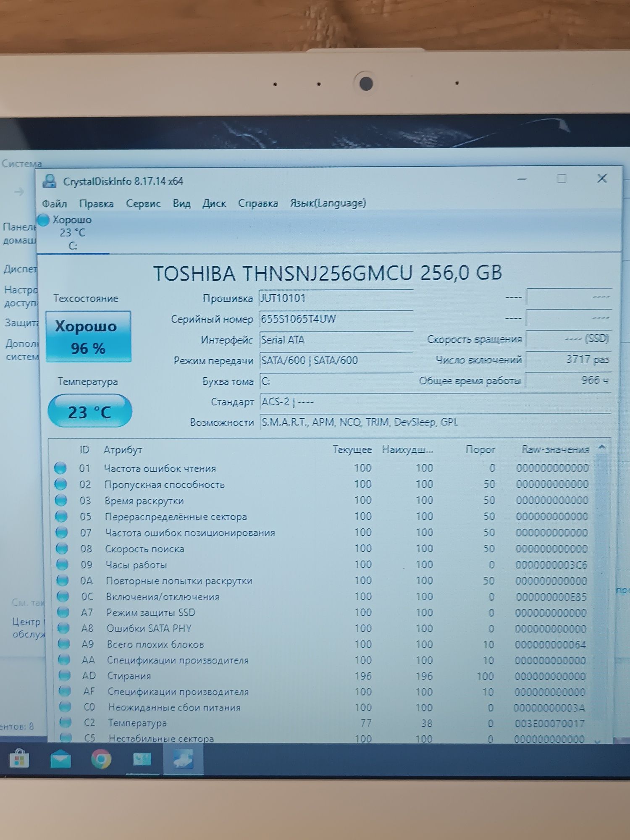Screen dimensions: 630x840
Task: Close the CrystalDiskInfo window
Action: coord(602,178)
